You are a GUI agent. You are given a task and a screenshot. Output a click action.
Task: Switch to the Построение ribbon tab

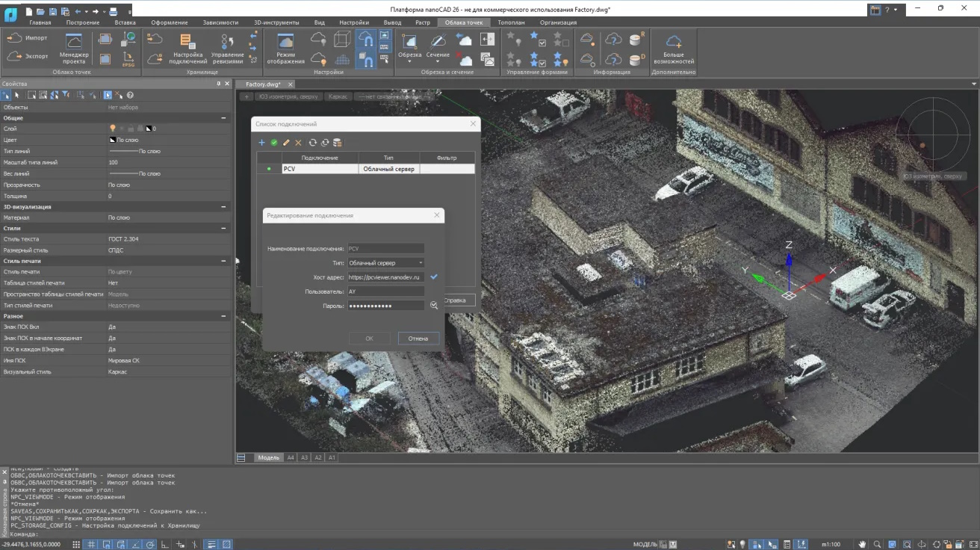click(82, 22)
